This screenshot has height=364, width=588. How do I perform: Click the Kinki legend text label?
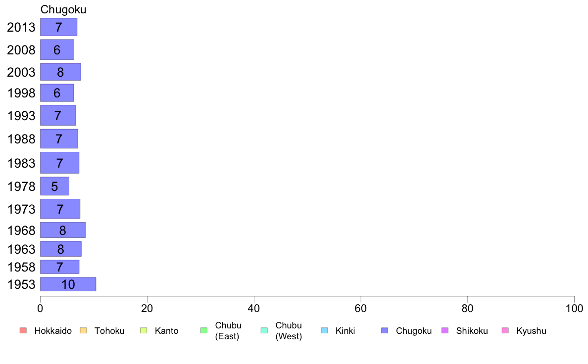tap(345, 331)
